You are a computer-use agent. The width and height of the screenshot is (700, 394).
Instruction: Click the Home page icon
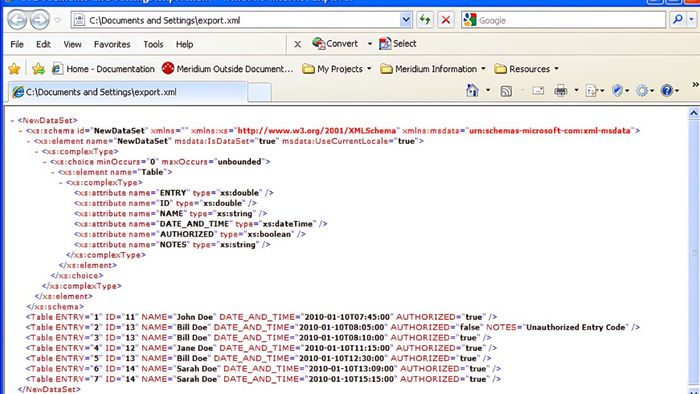pos(472,91)
